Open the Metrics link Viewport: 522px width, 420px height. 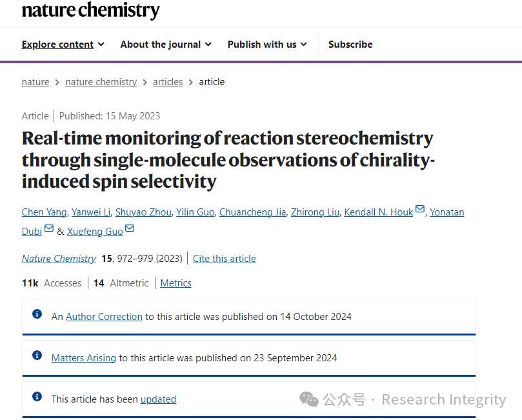pyautogui.click(x=176, y=283)
